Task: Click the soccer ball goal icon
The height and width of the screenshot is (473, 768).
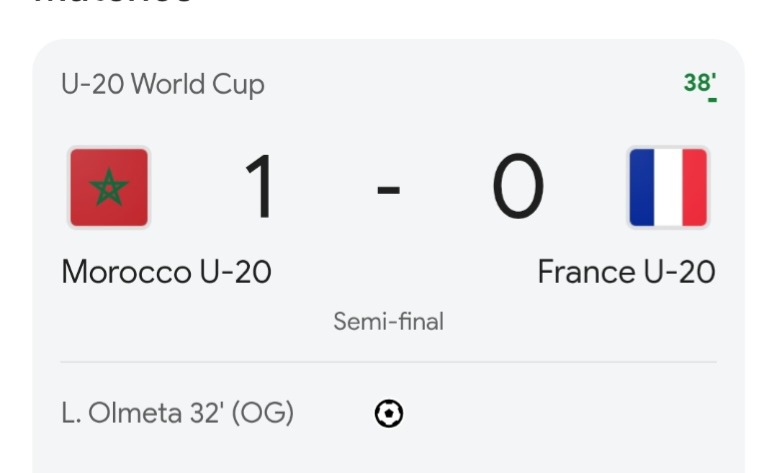Action: (388, 413)
